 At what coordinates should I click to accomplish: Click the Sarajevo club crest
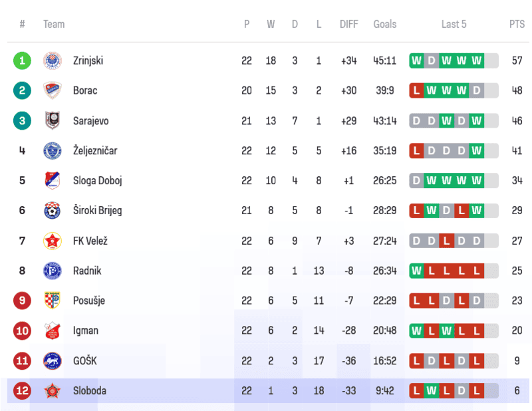(x=52, y=120)
